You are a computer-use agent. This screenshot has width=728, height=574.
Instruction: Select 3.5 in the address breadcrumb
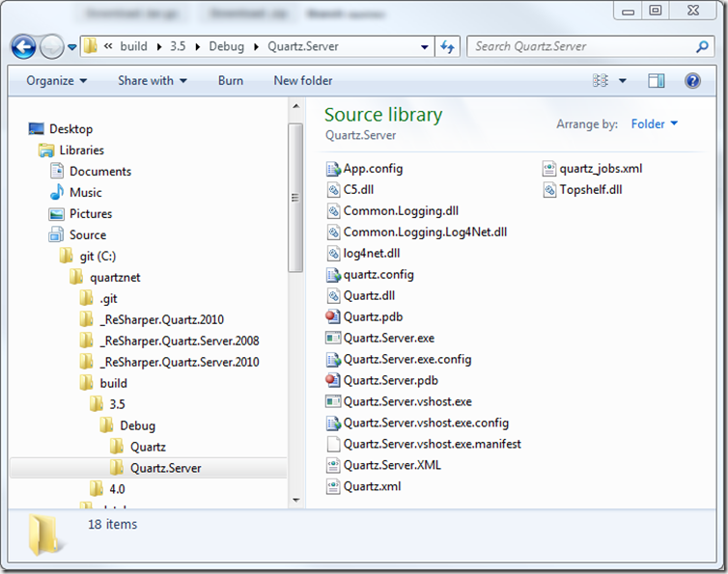point(178,46)
